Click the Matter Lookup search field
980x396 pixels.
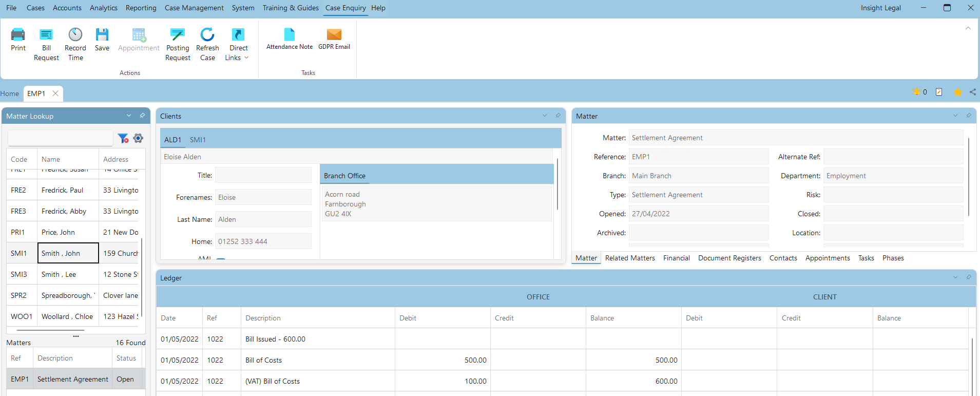(x=61, y=138)
